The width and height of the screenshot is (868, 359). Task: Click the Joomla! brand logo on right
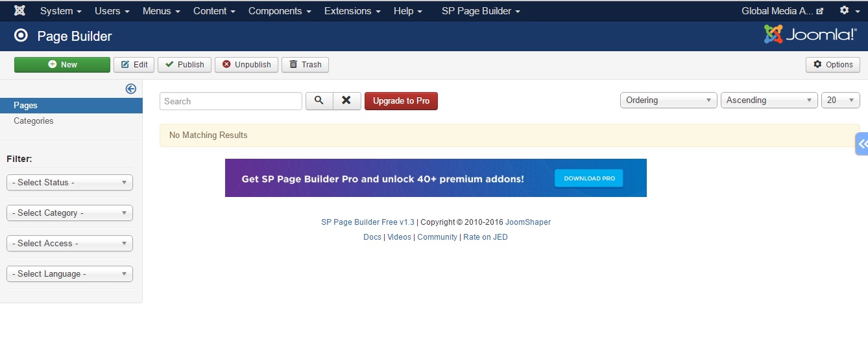810,35
